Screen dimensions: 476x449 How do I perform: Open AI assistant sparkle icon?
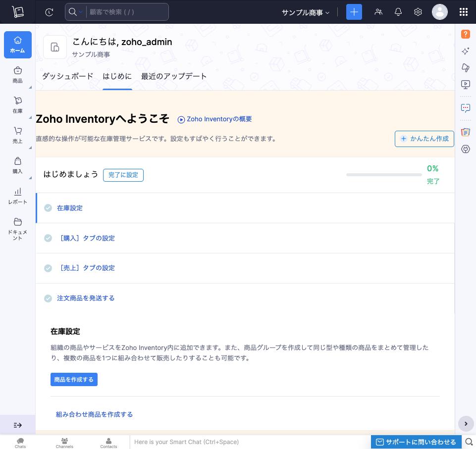pos(466,50)
